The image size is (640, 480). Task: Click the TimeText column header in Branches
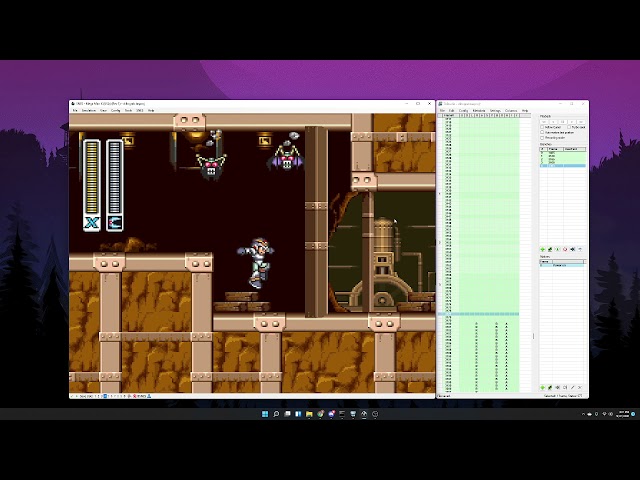pos(574,149)
